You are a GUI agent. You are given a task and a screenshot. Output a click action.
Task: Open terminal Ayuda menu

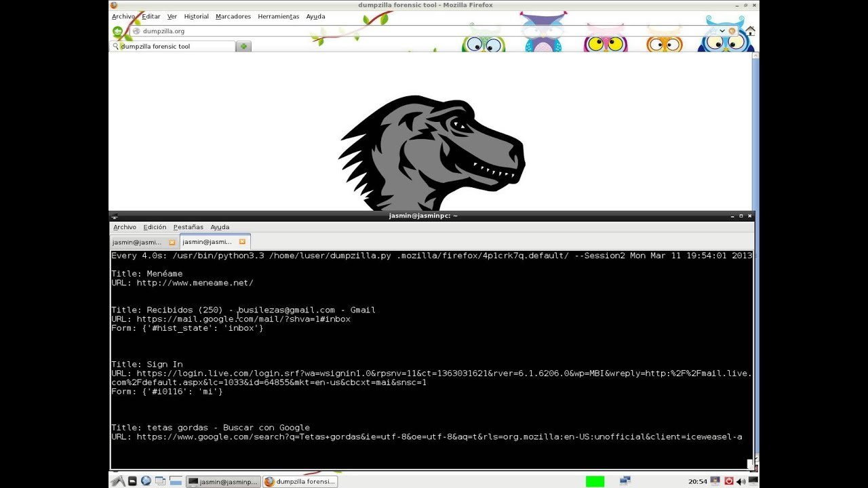(x=220, y=227)
